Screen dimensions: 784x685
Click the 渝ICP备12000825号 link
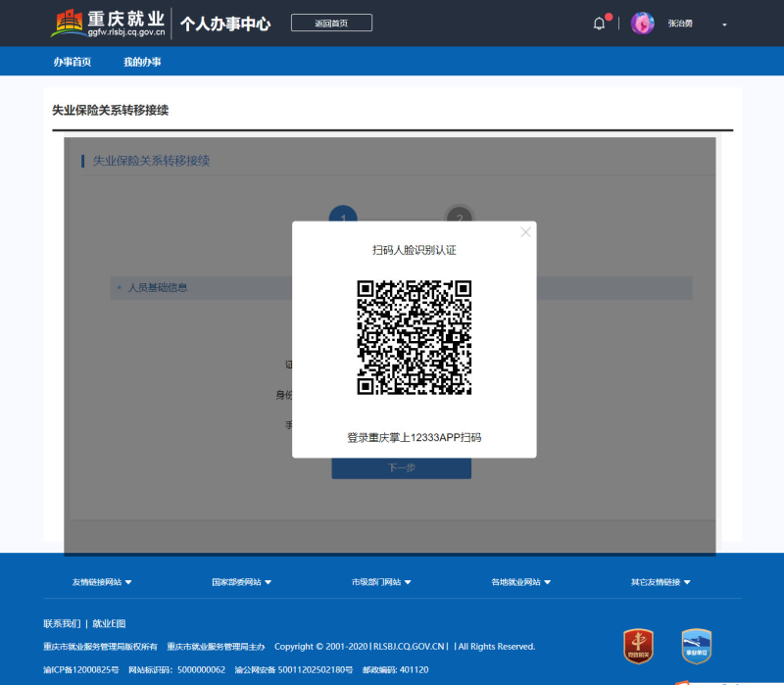81,669
